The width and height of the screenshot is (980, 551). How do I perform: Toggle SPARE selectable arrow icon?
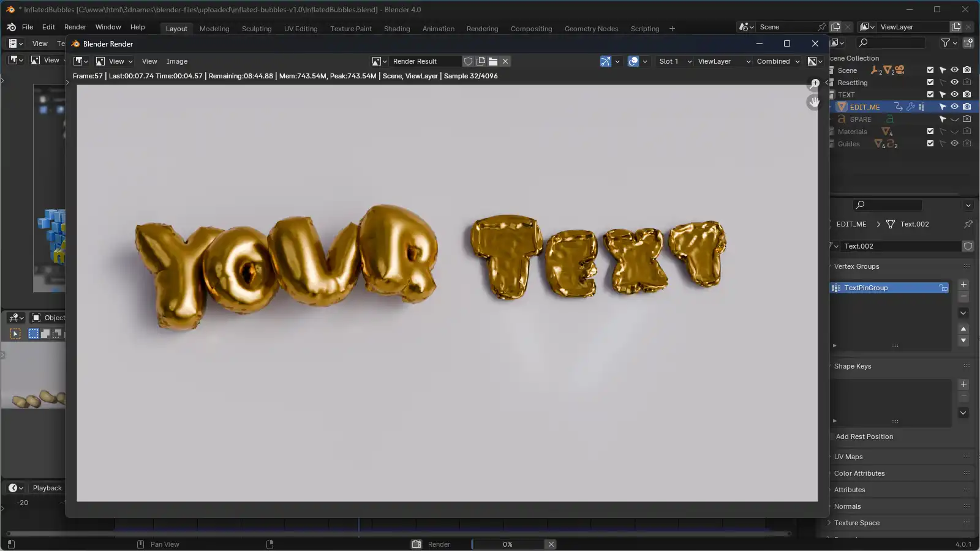click(943, 119)
